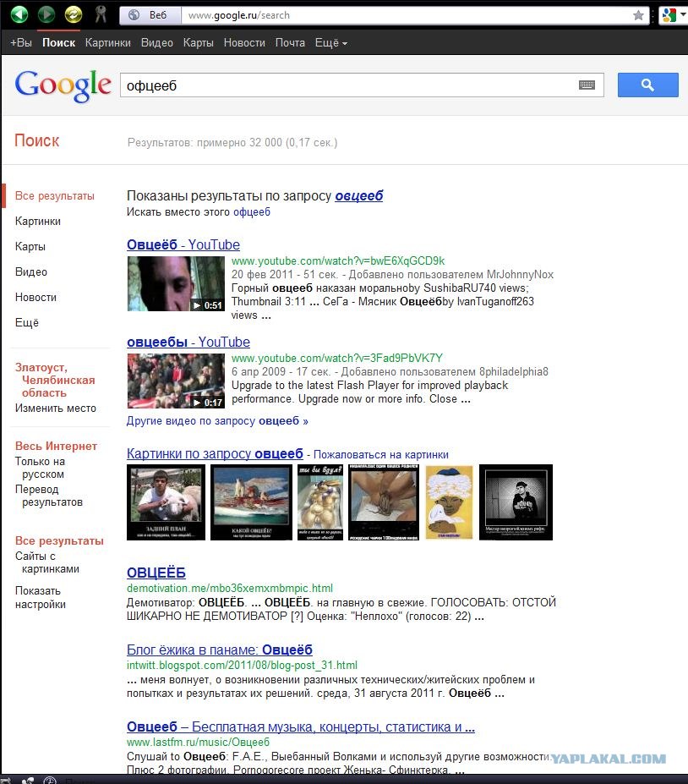Select Сайты с картинками filter
Screen dimensions: 688x784
(47, 562)
